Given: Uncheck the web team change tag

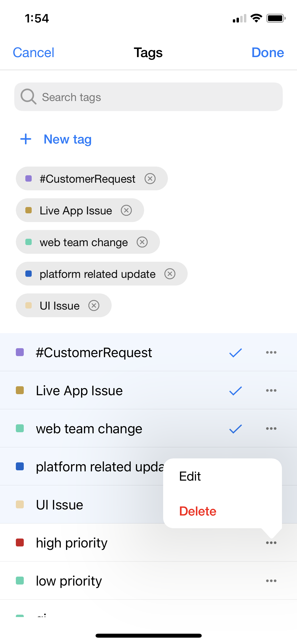Looking at the screenshot, I should tap(235, 428).
